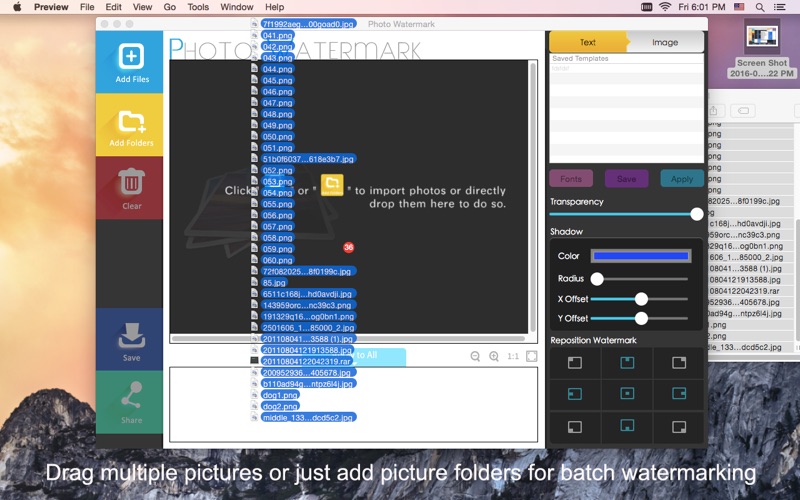The width and height of the screenshot is (800, 500).
Task: Click the horizontal scrollbar under preview area
Action: [348, 338]
